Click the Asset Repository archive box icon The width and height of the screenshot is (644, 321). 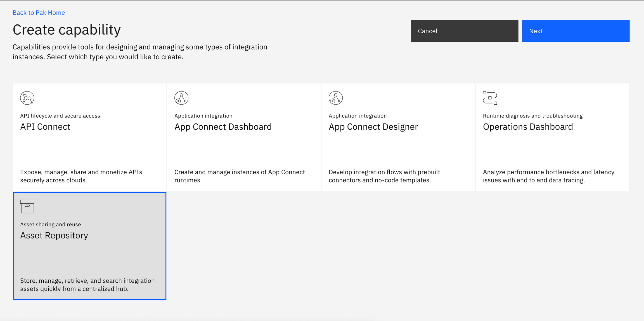(x=27, y=207)
